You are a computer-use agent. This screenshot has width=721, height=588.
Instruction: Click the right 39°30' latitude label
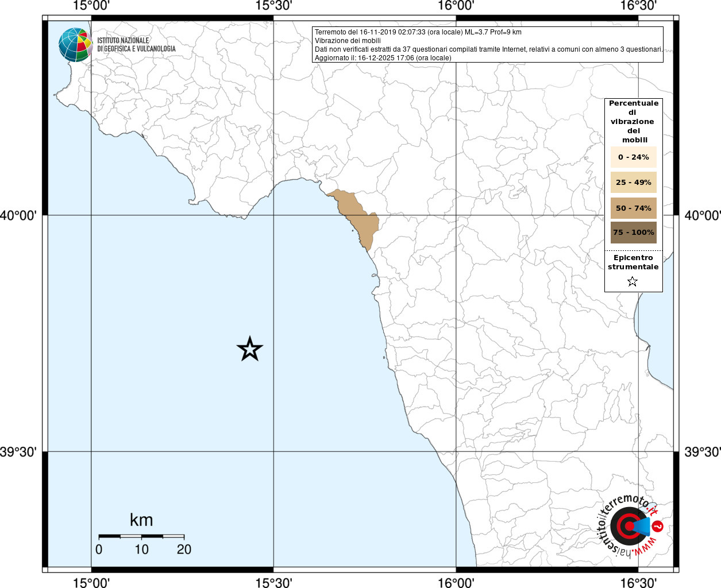pyautogui.click(x=702, y=452)
